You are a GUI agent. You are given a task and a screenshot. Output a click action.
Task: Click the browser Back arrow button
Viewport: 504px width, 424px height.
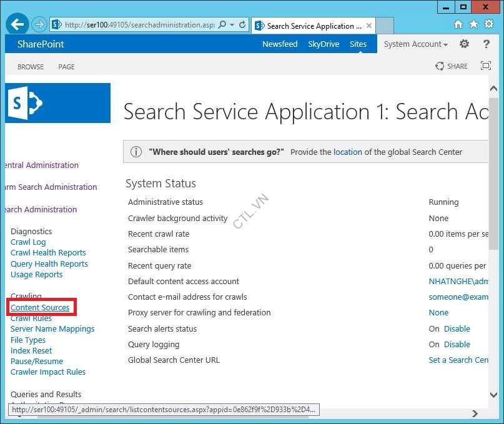pyautogui.click(x=17, y=24)
